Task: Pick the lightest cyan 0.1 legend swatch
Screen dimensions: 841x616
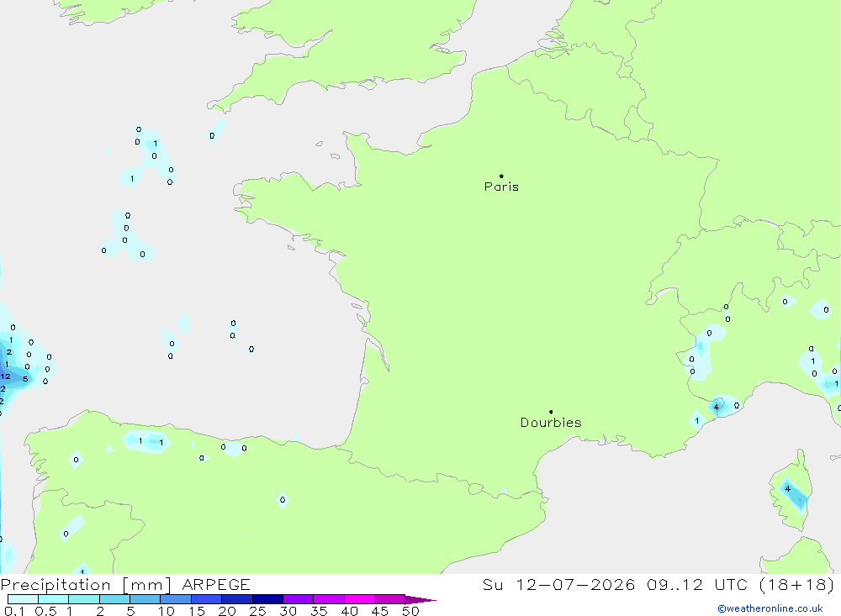Action: tap(23, 599)
